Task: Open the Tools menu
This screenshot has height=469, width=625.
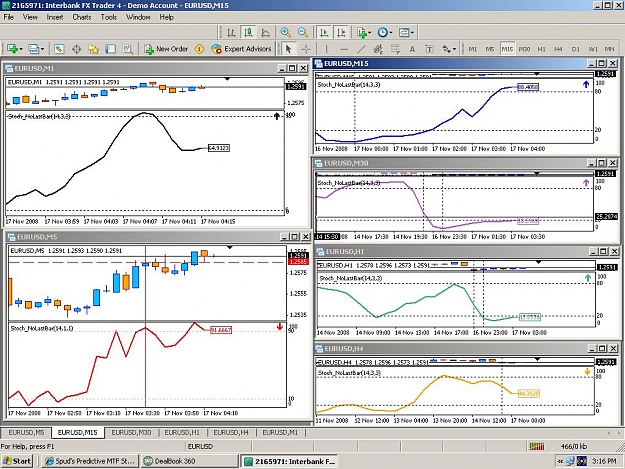Action: point(108,17)
